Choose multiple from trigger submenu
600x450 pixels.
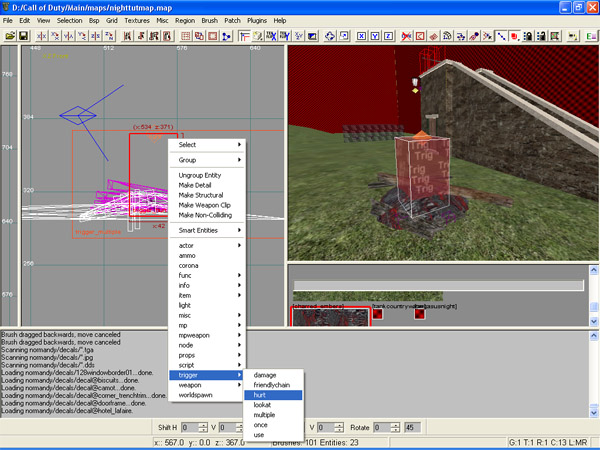coord(273,415)
